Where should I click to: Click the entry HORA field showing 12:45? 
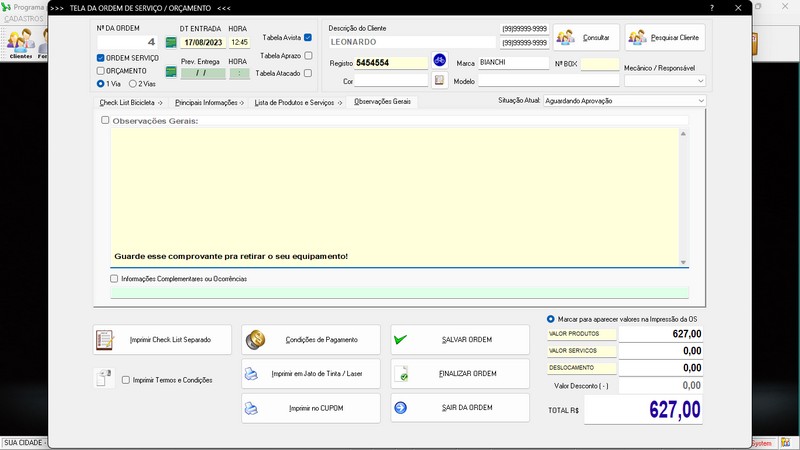pos(239,42)
